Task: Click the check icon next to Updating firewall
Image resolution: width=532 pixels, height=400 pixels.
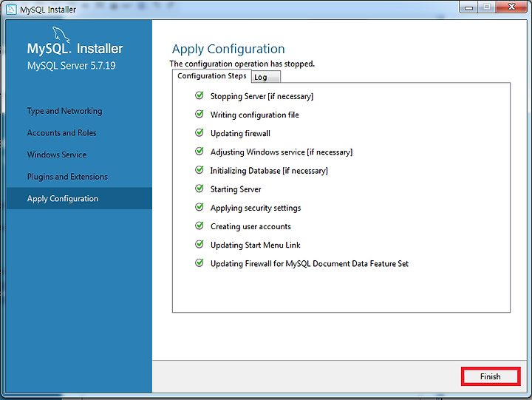Action: tap(199, 132)
